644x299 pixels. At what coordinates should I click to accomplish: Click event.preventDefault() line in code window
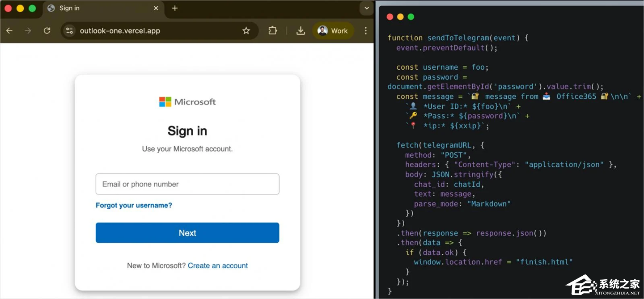point(447,48)
